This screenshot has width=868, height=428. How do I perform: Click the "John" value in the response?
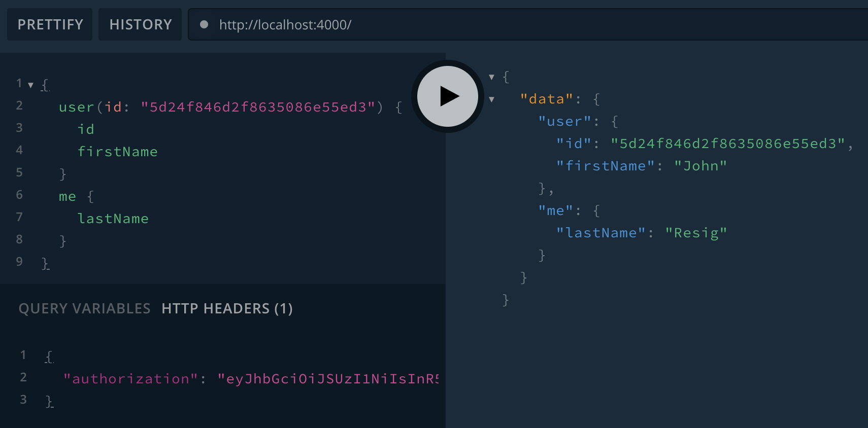(x=700, y=166)
